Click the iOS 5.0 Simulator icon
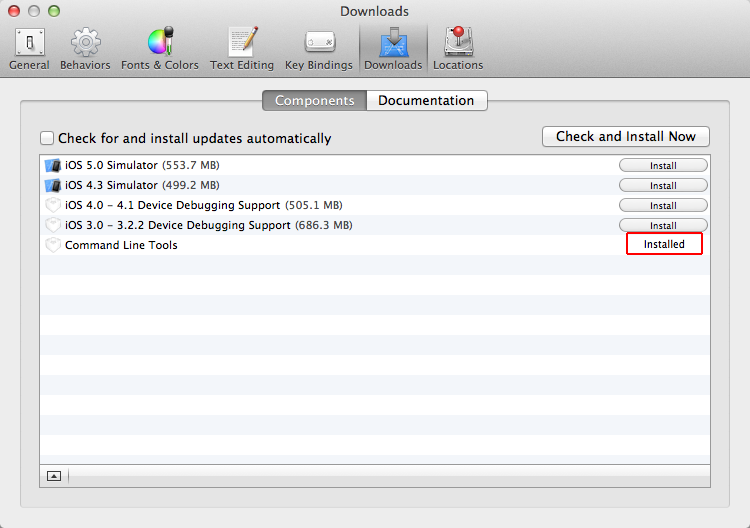The image size is (750, 528). [x=53, y=165]
